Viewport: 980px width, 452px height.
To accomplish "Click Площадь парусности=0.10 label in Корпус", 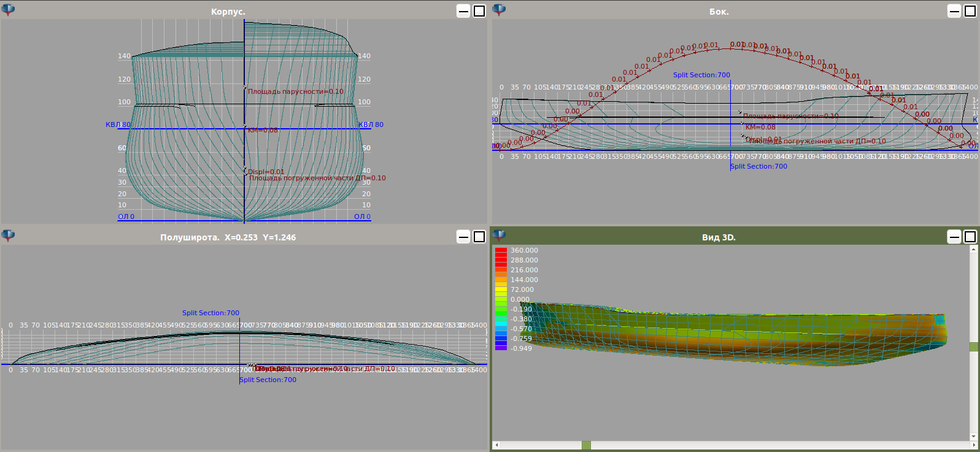I will pyautogui.click(x=296, y=91).
